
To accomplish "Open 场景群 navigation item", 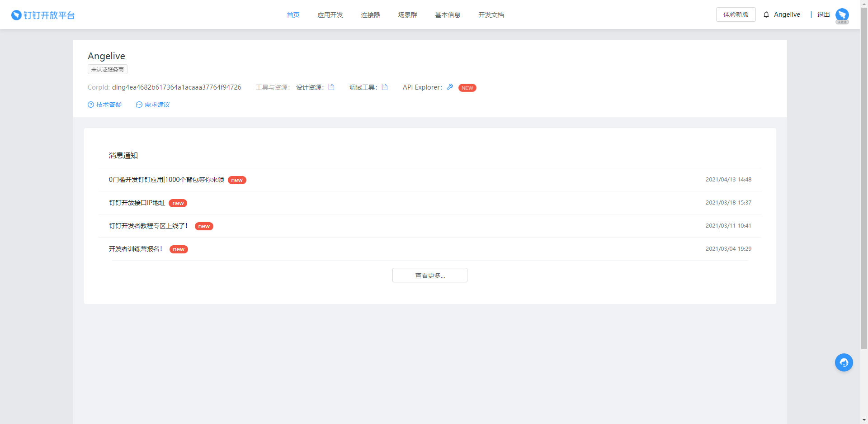I will point(407,15).
